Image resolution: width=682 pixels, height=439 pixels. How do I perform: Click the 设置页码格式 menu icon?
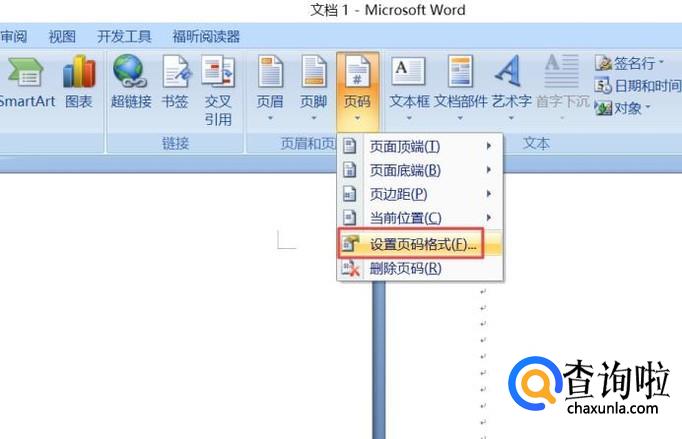351,244
